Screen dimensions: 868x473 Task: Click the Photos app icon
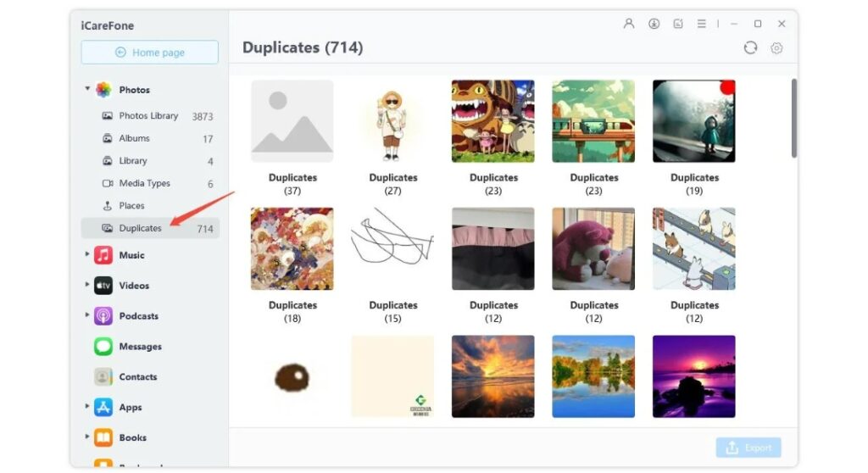103,90
